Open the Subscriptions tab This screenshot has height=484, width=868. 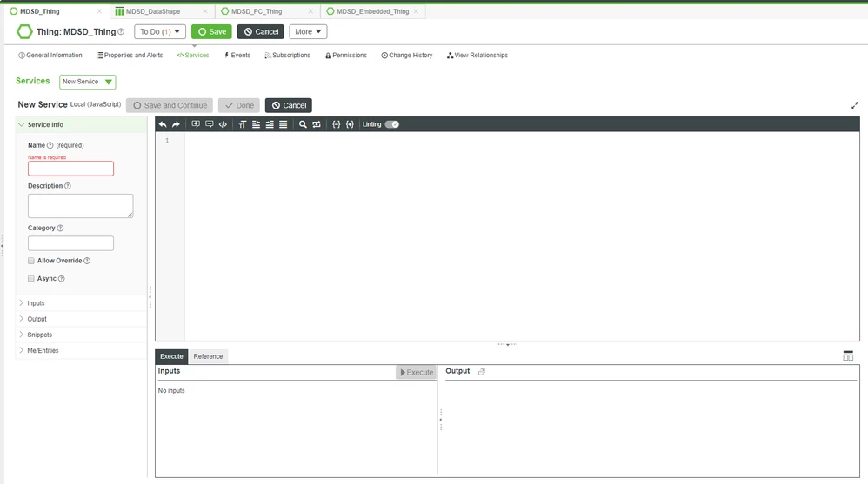[x=287, y=56]
